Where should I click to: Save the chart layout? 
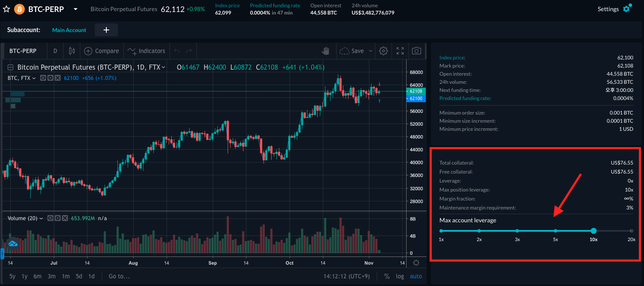click(352, 51)
